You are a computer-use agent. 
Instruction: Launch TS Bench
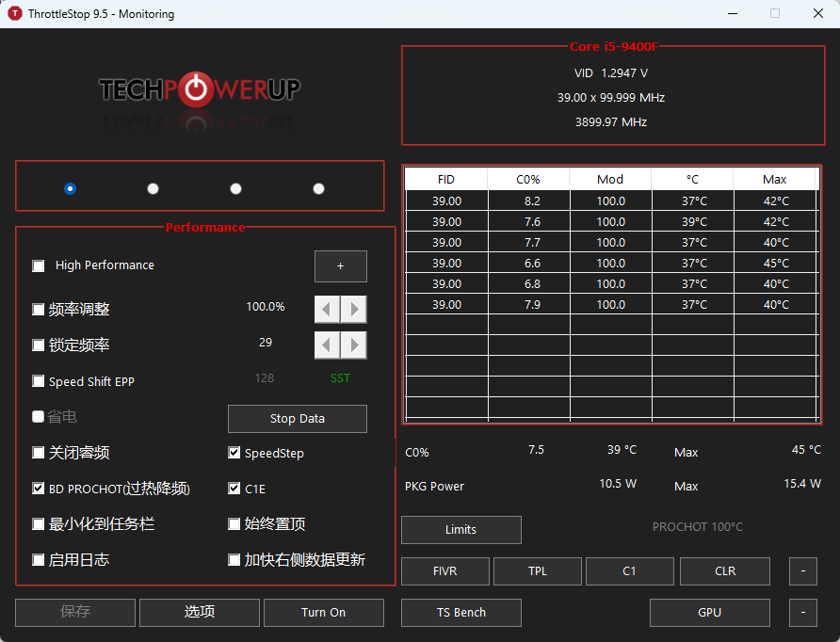point(461,613)
